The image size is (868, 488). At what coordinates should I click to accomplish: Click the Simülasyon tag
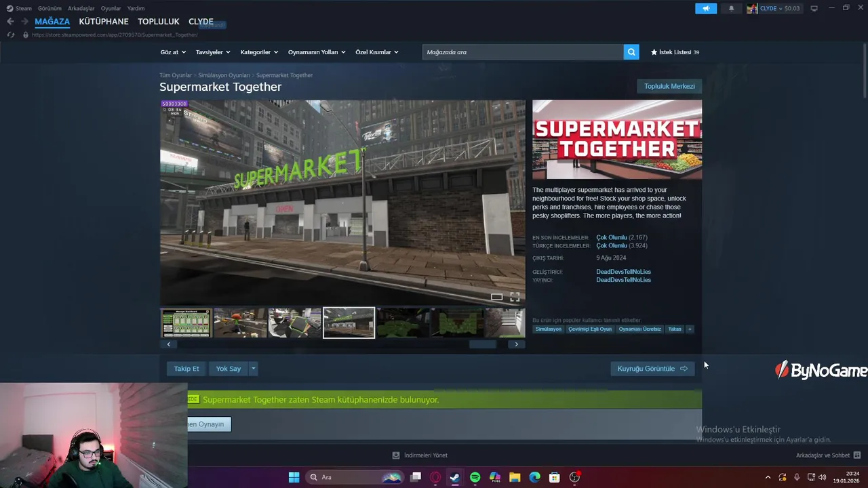point(549,329)
